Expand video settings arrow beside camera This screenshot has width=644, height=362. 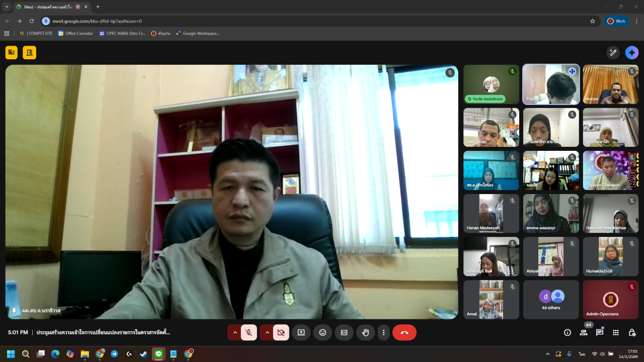[267, 332]
